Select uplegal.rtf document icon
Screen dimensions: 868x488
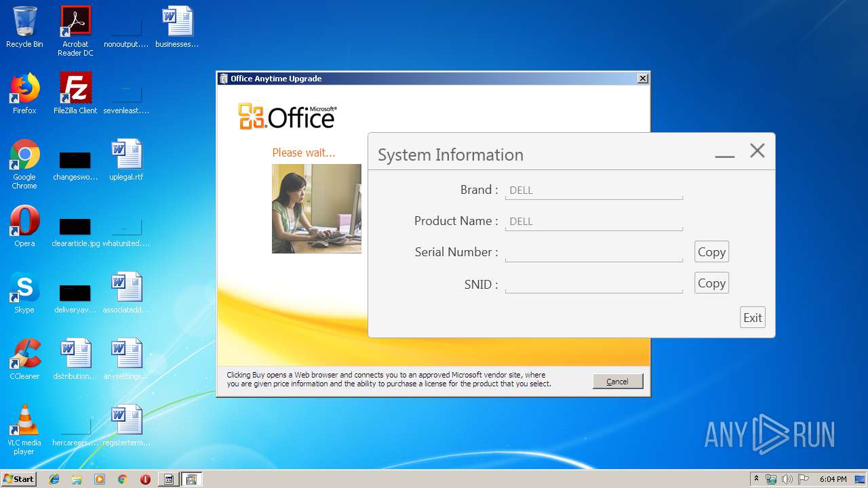[x=126, y=160]
